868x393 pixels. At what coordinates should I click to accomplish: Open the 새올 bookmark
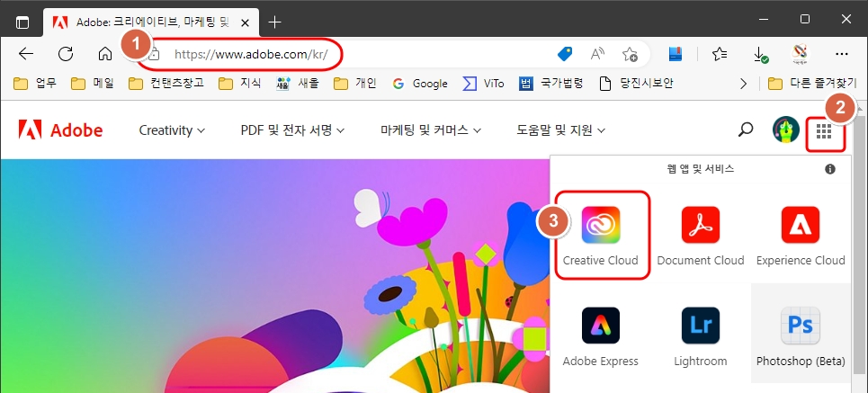(298, 84)
